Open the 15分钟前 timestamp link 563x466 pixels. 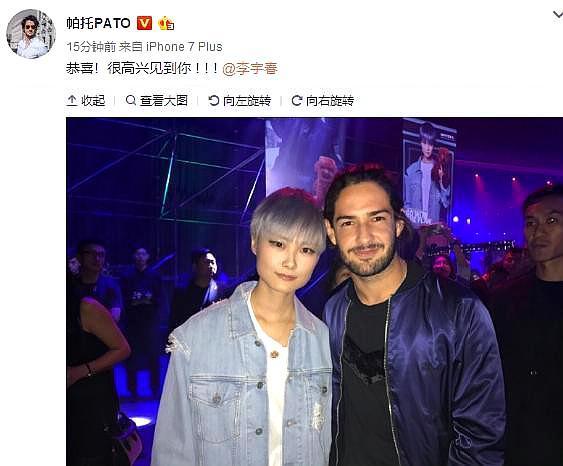point(91,47)
